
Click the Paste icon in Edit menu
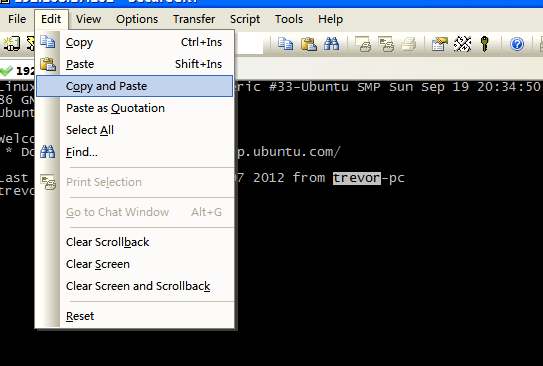(x=48, y=64)
